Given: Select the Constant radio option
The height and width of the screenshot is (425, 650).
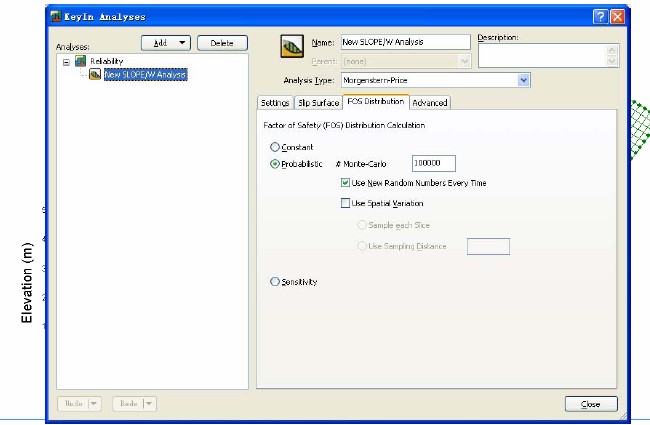Looking at the screenshot, I should click(x=274, y=147).
